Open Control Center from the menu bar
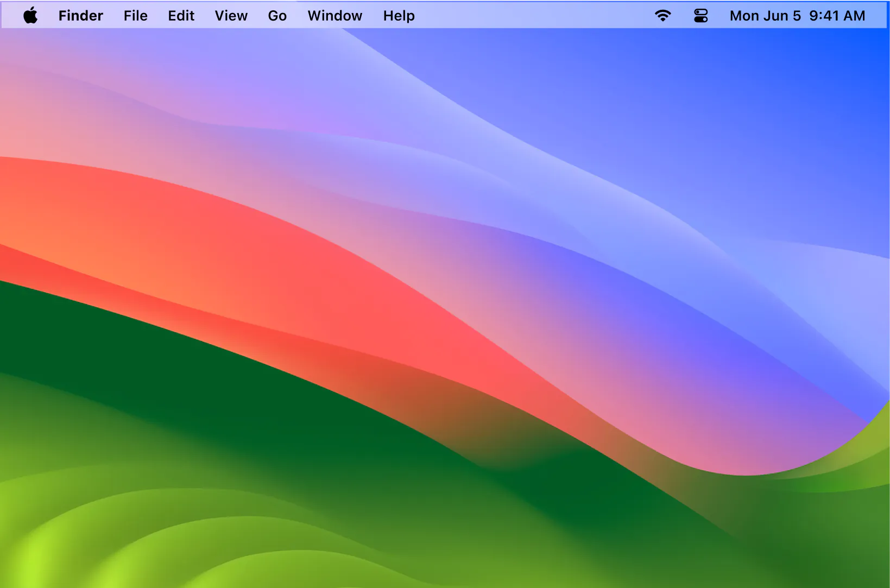The image size is (890, 588). click(701, 16)
